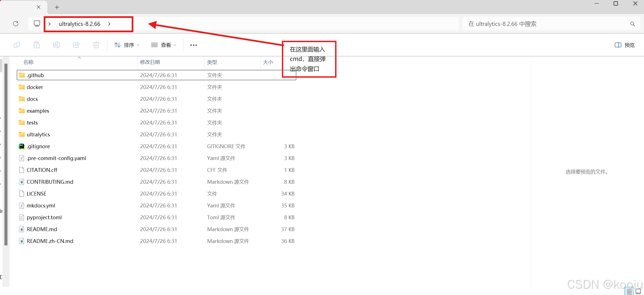Switch to large icons view in status bar
This screenshot has width=644, height=295.
click(x=638, y=291)
